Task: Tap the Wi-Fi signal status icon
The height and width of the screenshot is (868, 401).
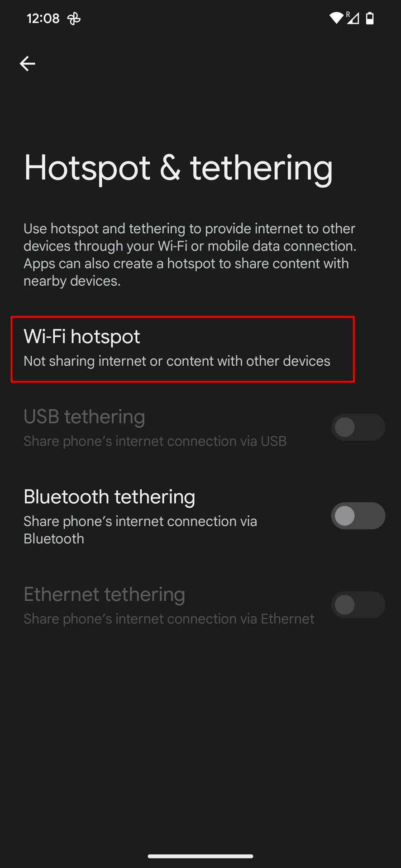Action: [336, 18]
